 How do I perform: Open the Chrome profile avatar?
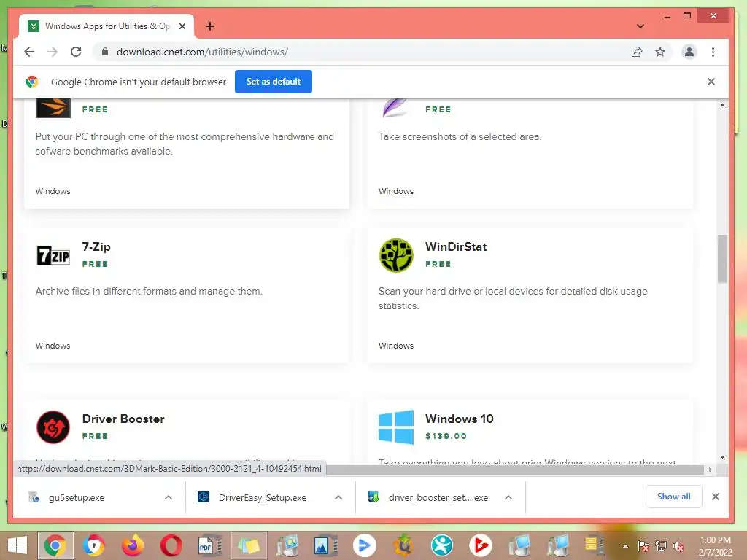pyautogui.click(x=689, y=52)
